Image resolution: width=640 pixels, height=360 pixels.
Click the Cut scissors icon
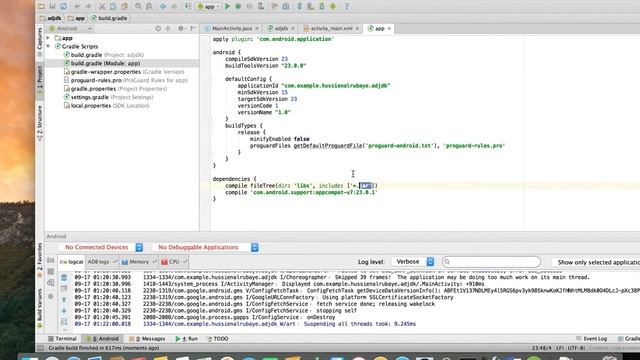pyautogui.click(x=102, y=6)
